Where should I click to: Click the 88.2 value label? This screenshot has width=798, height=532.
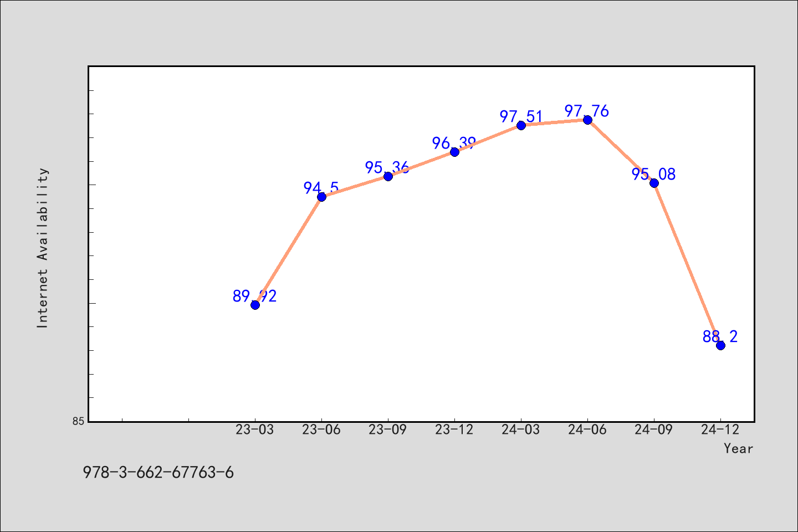[x=720, y=336]
